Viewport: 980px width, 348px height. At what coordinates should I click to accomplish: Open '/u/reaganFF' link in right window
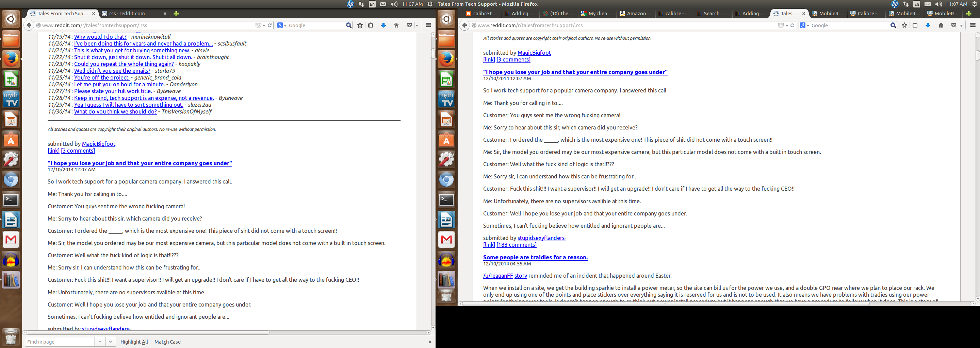[498, 275]
